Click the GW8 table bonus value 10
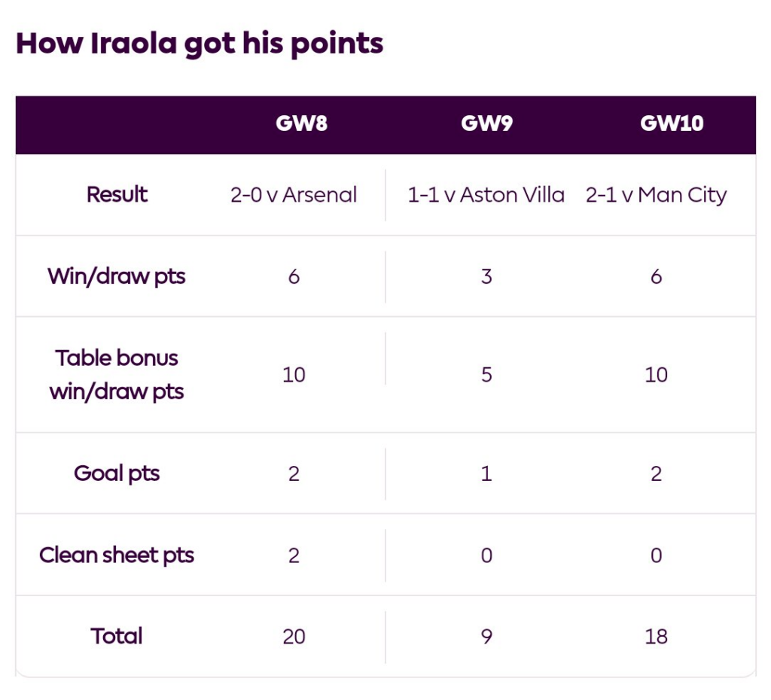771x700 pixels. click(294, 375)
